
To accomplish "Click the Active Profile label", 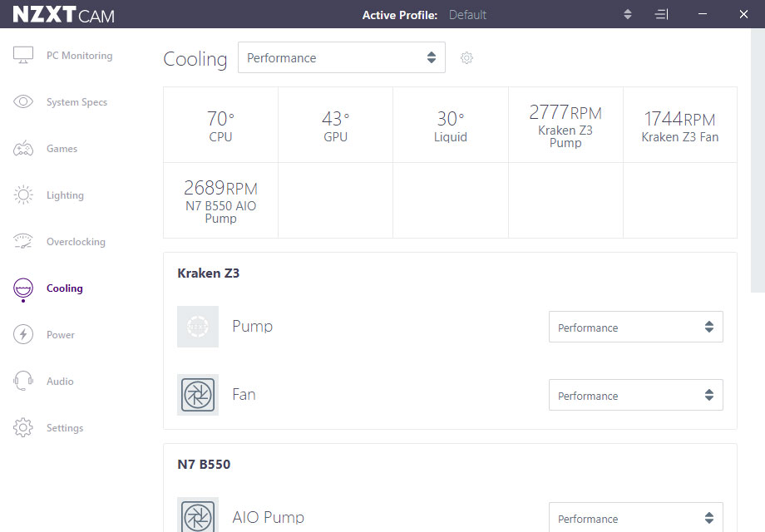I will point(400,15).
